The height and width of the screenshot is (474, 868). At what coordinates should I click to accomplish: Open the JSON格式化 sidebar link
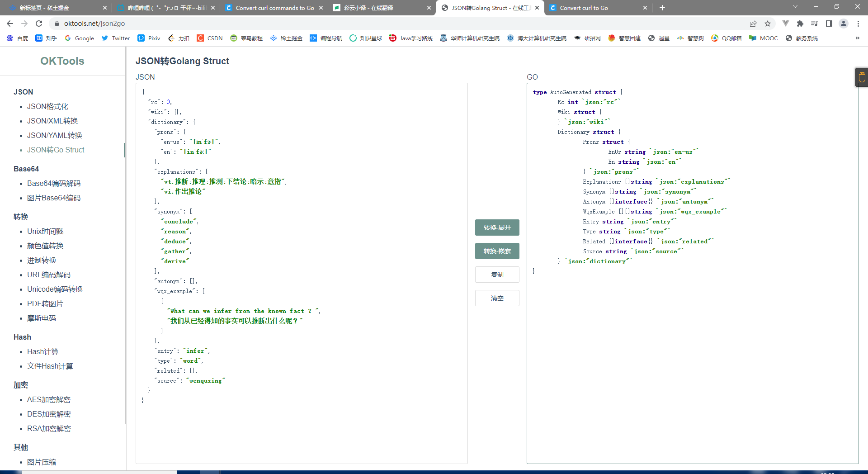pyautogui.click(x=47, y=107)
